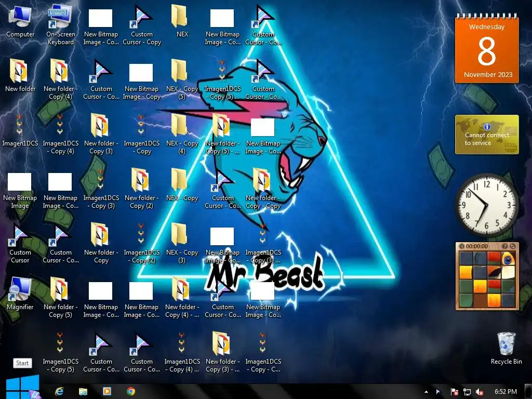Select the 'Imagen1DCS - Copy - C...' file
This screenshot has height=399, width=532.
click(263, 353)
